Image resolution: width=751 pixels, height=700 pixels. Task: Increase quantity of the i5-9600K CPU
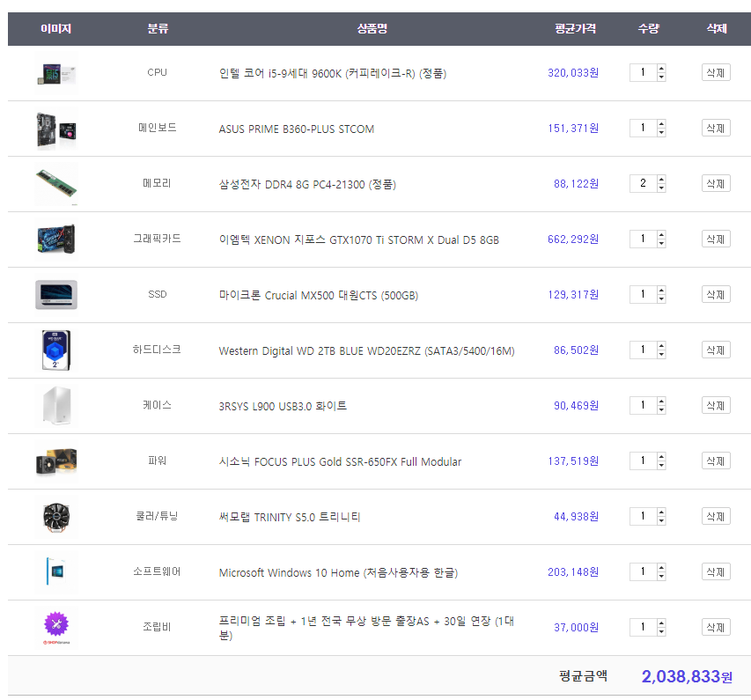661,69
